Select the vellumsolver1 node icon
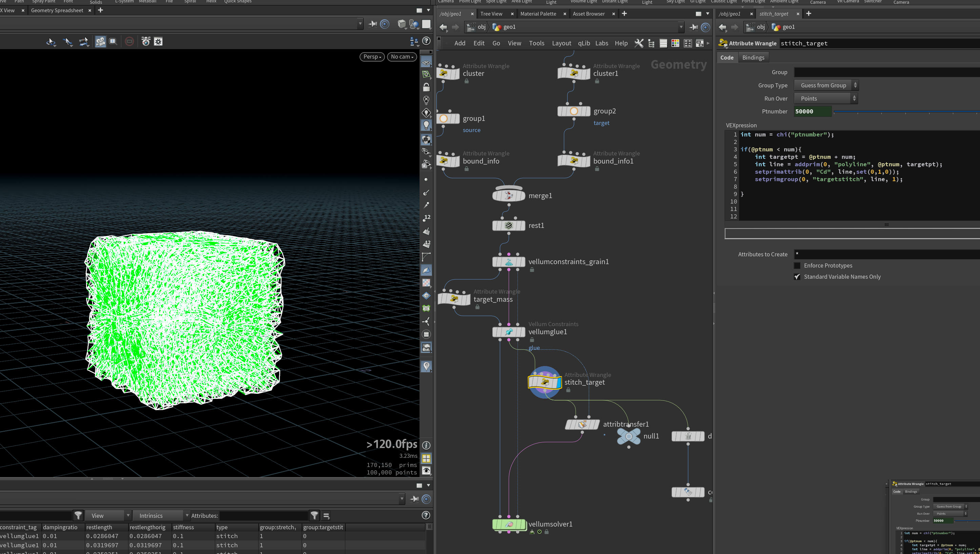The height and width of the screenshot is (554, 980). point(509,524)
